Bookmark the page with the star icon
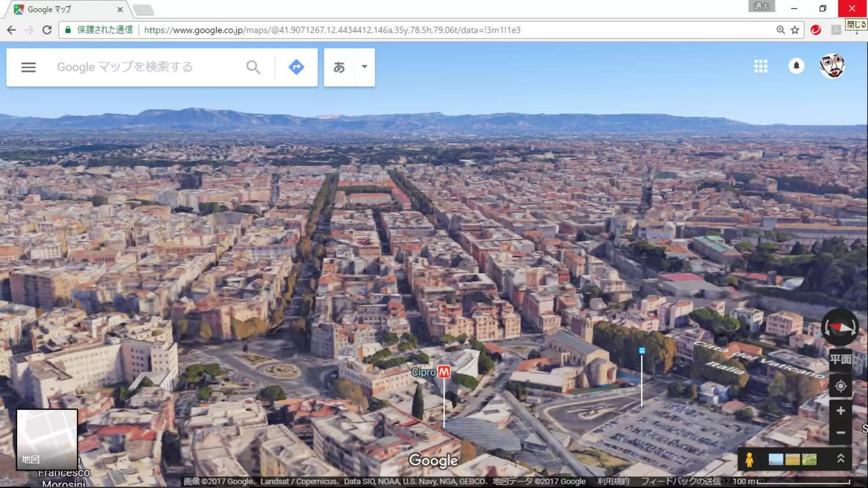Image resolution: width=868 pixels, height=488 pixels. tap(795, 30)
